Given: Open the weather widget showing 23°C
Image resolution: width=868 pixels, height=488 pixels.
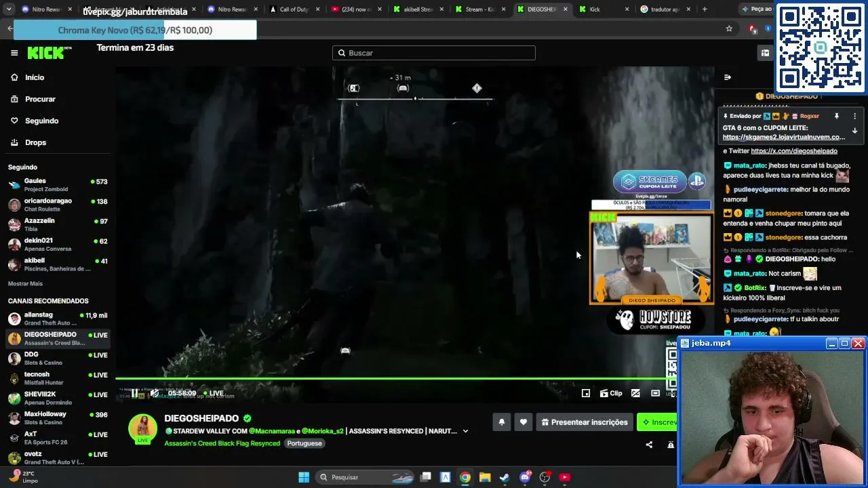Looking at the screenshot, I should pos(23,477).
